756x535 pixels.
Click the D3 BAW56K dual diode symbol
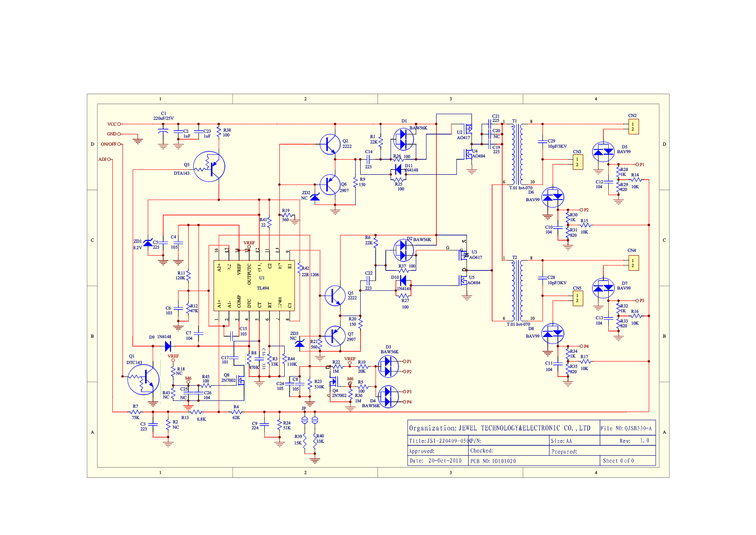388,367
